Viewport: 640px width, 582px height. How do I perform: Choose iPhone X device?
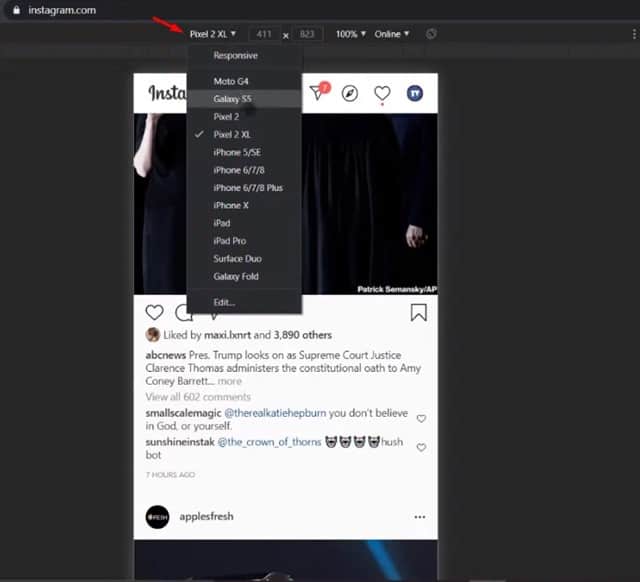coord(244,205)
